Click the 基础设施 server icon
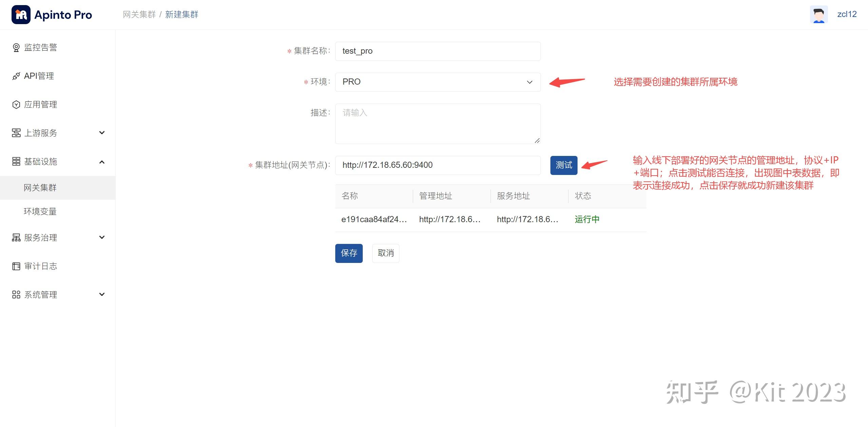This screenshot has width=868, height=427. [x=16, y=161]
